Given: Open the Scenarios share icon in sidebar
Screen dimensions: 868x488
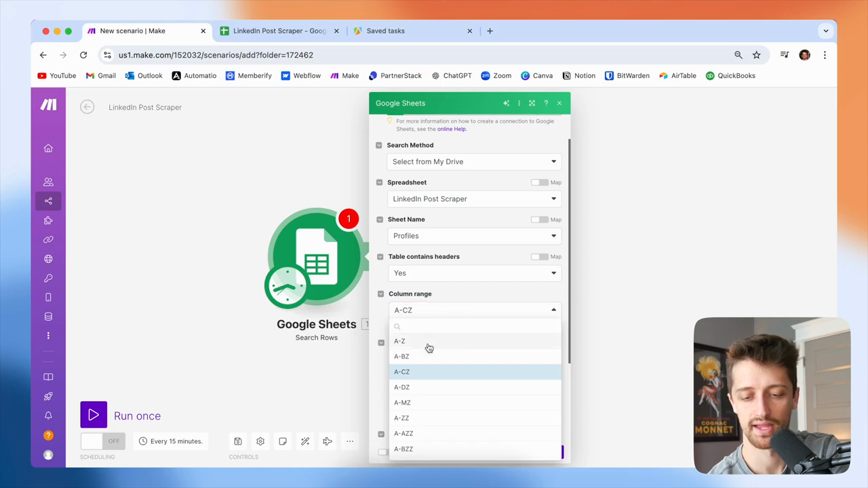Looking at the screenshot, I should [48, 201].
